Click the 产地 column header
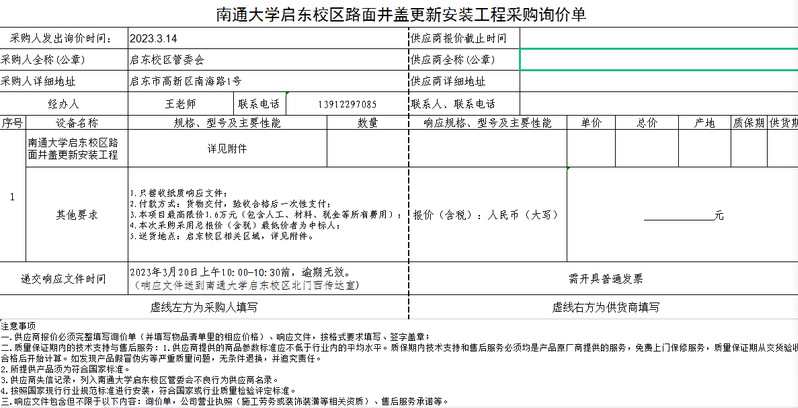The width and height of the screenshot is (798, 408). [705, 123]
